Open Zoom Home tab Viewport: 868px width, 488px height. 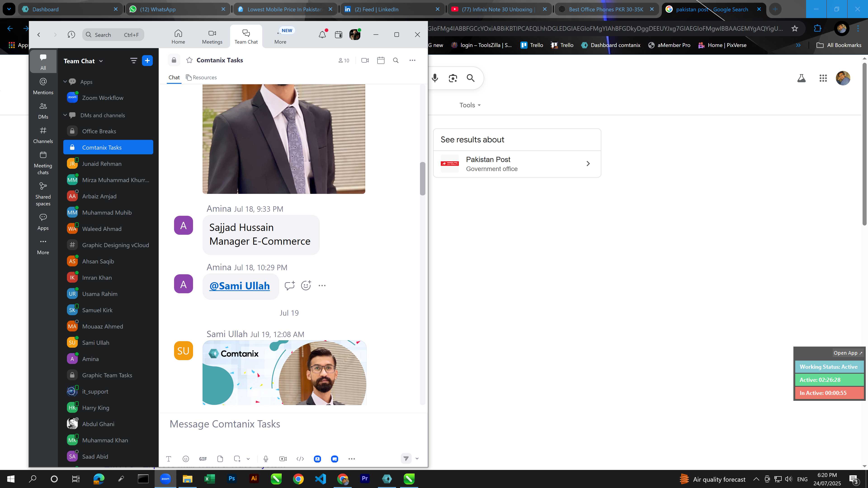pyautogui.click(x=178, y=36)
